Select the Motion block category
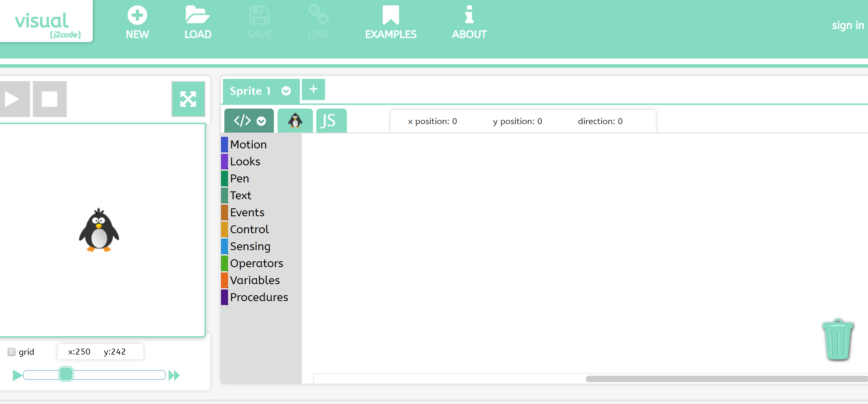 point(248,144)
